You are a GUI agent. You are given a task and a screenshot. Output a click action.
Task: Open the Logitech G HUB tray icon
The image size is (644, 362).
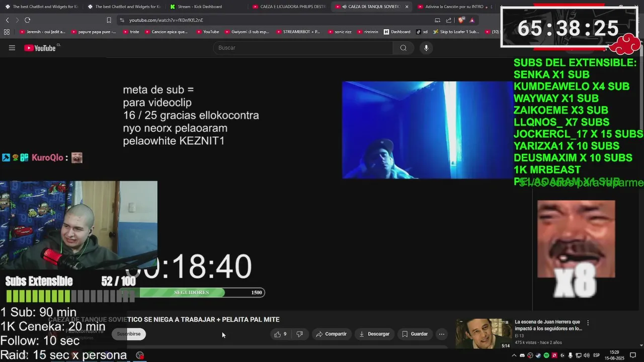[562, 355]
